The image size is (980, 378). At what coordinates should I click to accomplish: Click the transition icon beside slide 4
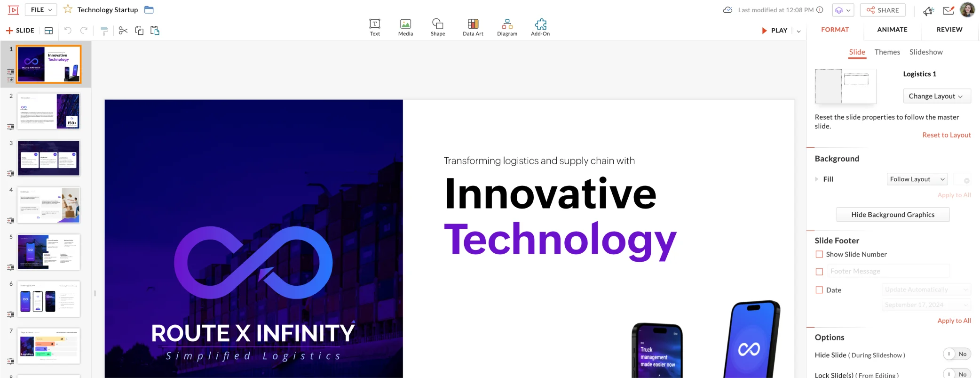click(10, 220)
